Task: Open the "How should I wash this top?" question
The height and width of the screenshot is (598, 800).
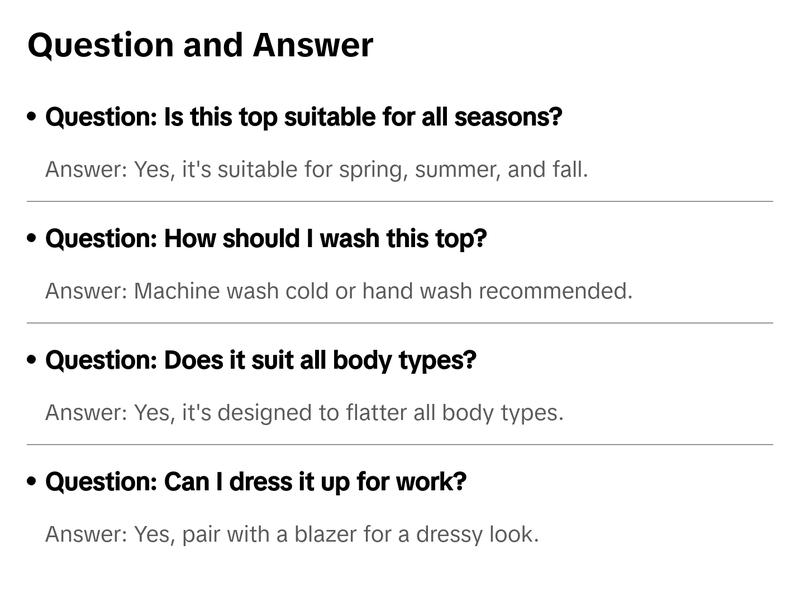Action: tap(266, 239)
